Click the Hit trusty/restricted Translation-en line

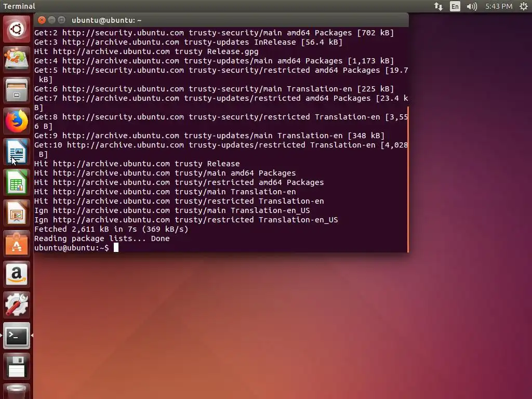pos(179,201)
